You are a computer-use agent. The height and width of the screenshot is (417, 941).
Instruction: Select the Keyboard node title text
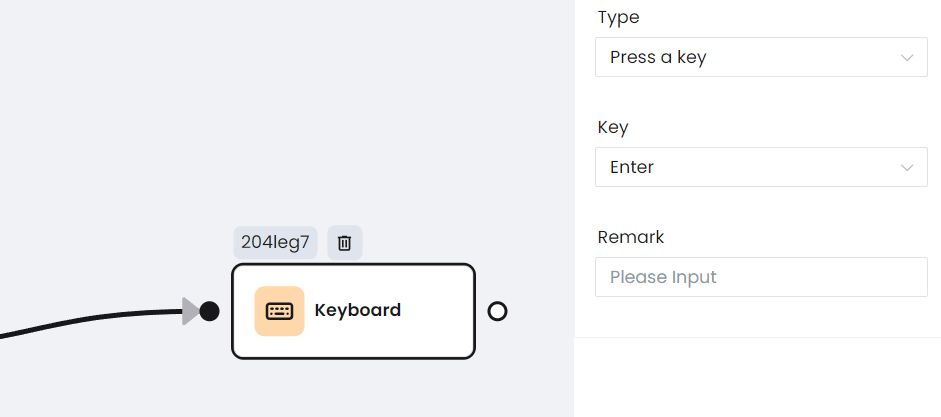(358, 310)
